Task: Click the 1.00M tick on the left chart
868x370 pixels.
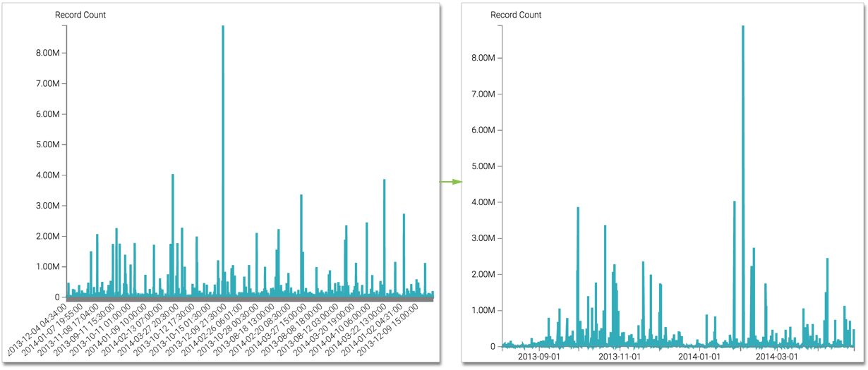Action: click(47, 266)
